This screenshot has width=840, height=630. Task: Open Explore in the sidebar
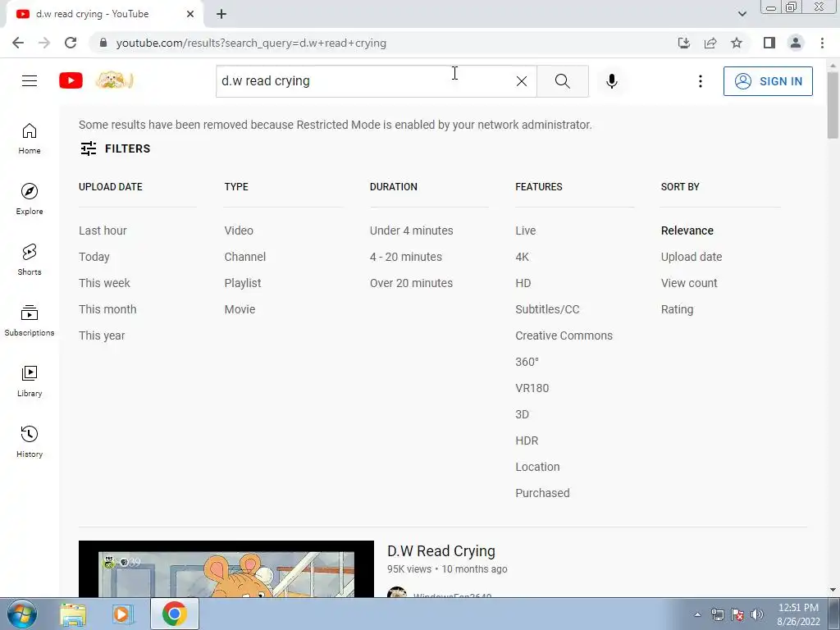[30, 199]
